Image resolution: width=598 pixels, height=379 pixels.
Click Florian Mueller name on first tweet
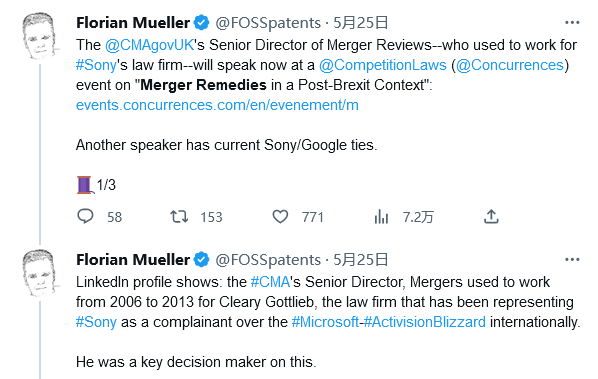pyautogui.click(x=133, y=23)
